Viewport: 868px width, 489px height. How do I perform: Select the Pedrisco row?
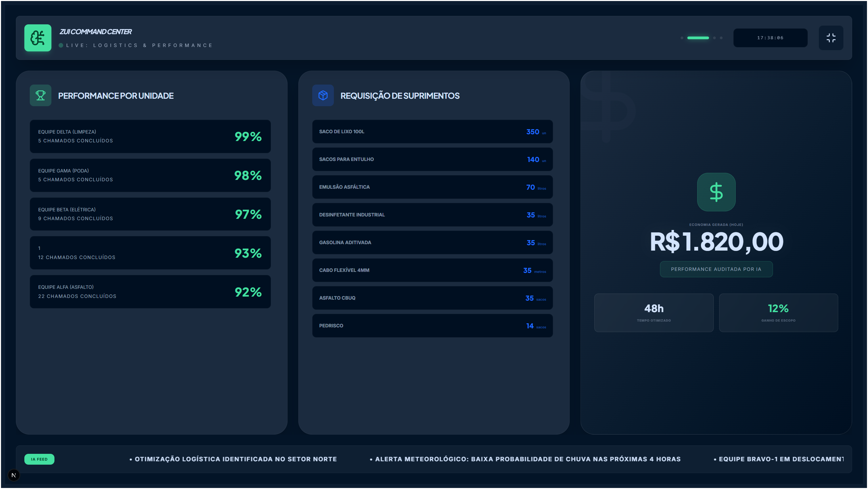[432, 326]
